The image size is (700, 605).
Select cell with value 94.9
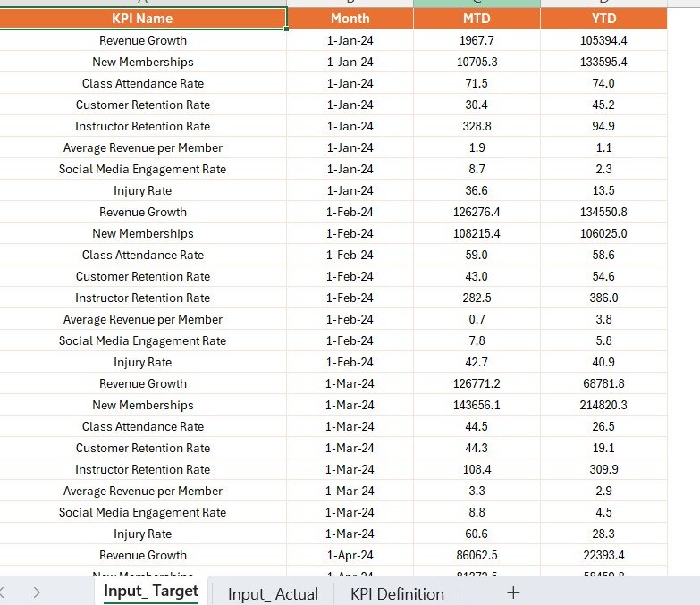coord(603,126)
